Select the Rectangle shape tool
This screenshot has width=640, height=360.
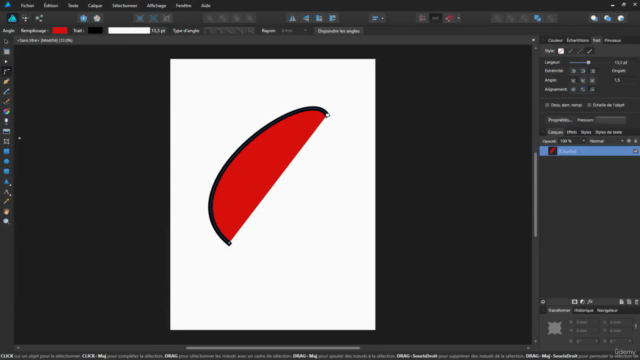[x=6, y=151]
